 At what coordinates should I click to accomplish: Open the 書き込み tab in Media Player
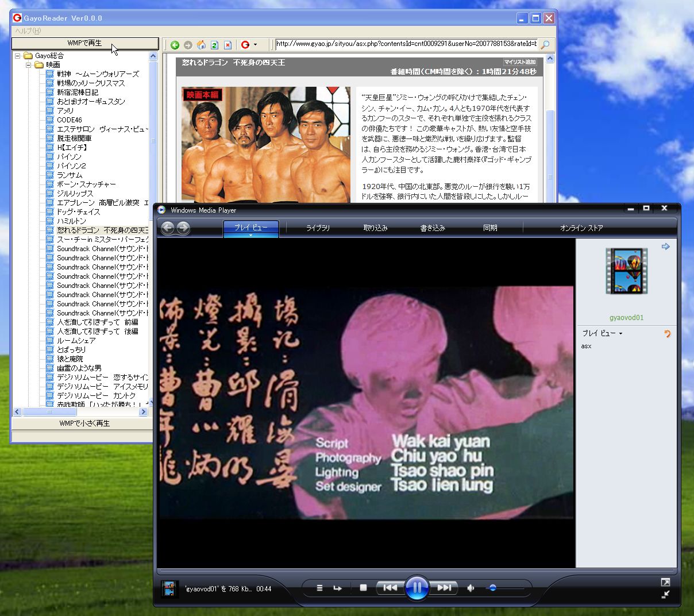pos(433,228)
